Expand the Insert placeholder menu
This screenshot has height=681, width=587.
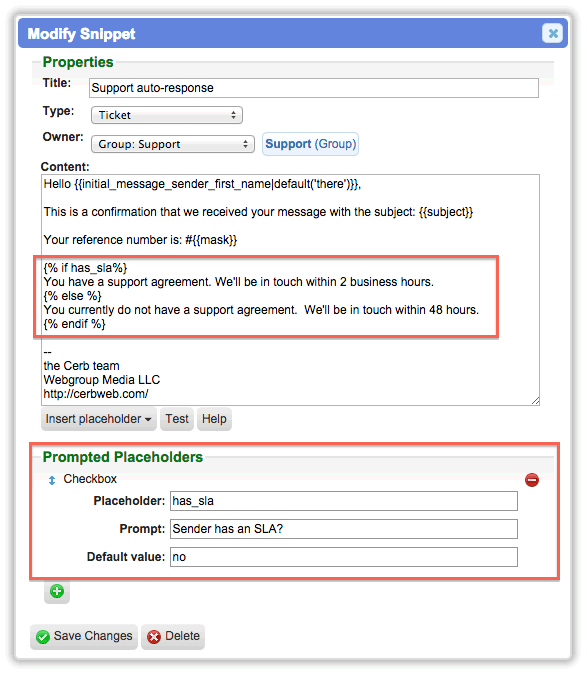pos(99,419)
